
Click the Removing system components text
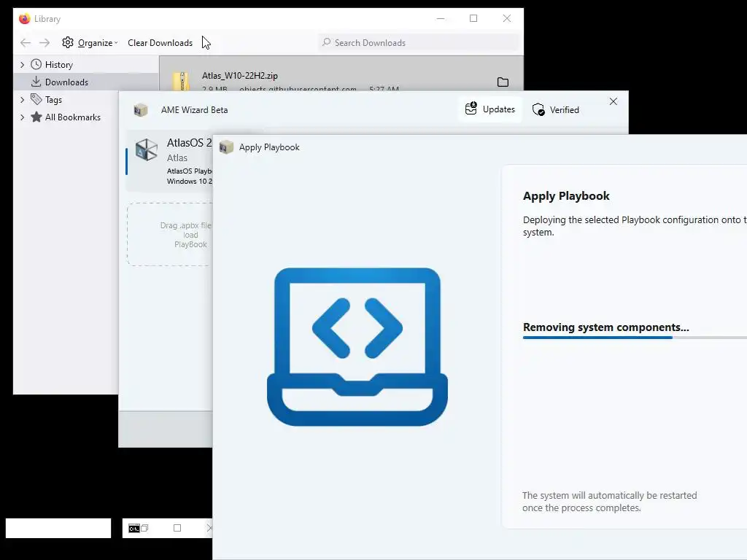coord(606,327)
